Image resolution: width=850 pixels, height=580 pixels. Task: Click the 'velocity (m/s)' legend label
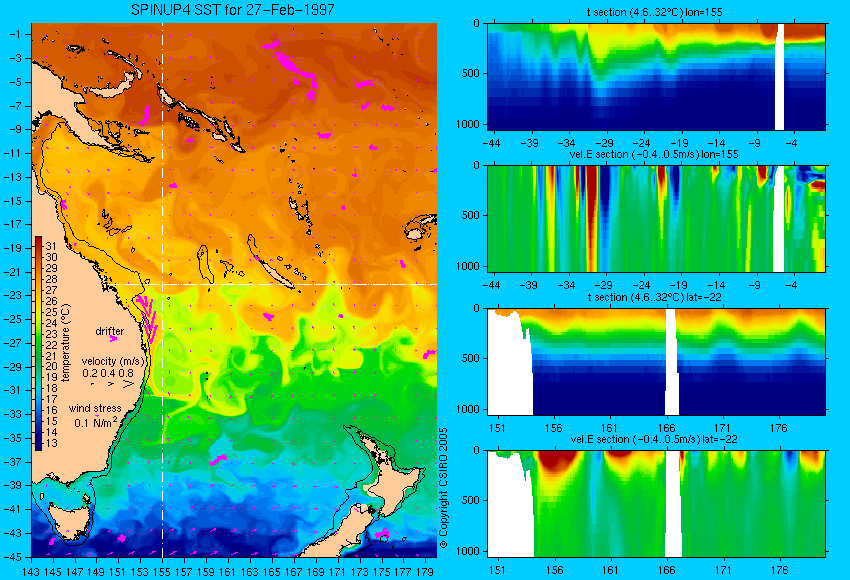click(113, 361)
